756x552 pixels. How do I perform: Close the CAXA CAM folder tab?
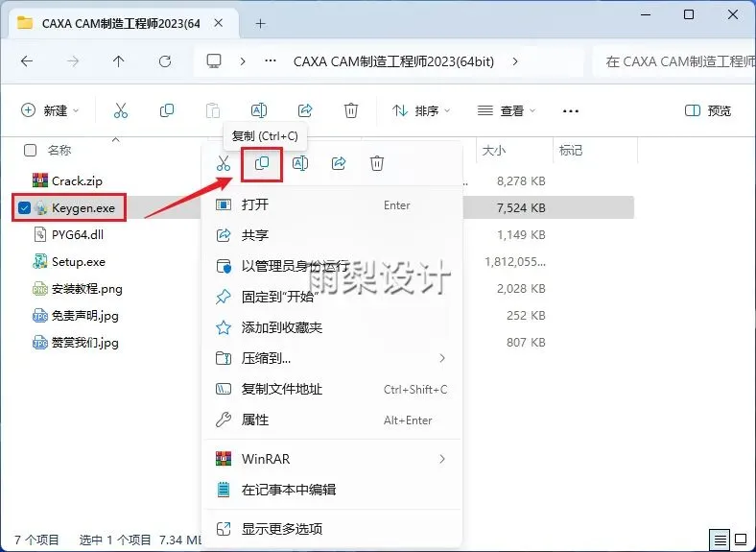219,23
